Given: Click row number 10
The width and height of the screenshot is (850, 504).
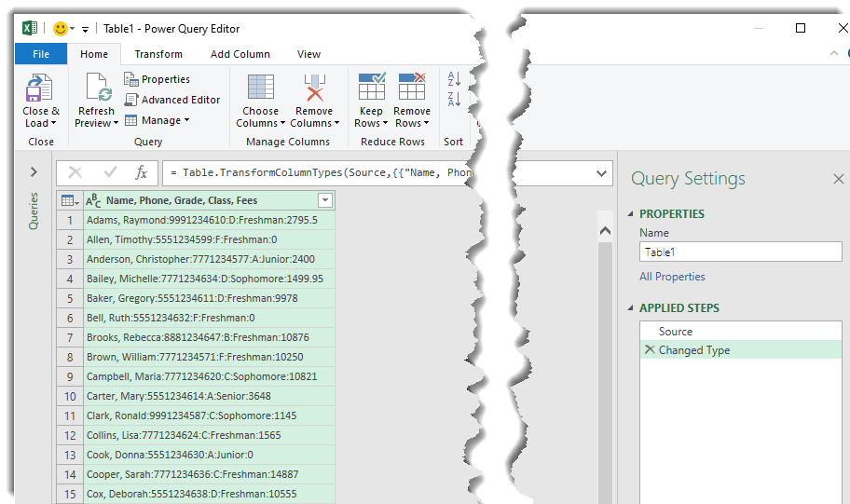Looking at the screenshot, I should [70, 396].
